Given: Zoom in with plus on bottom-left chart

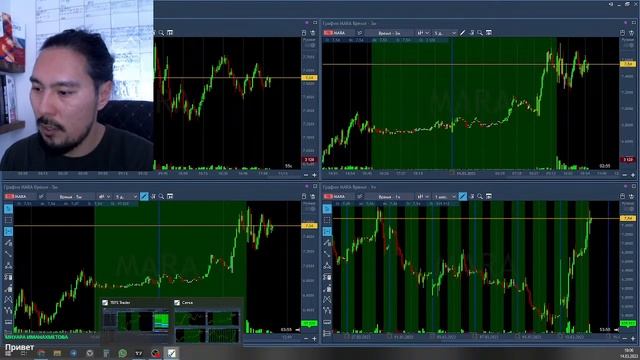Looking at the screenshot, I should pos(314,338).
